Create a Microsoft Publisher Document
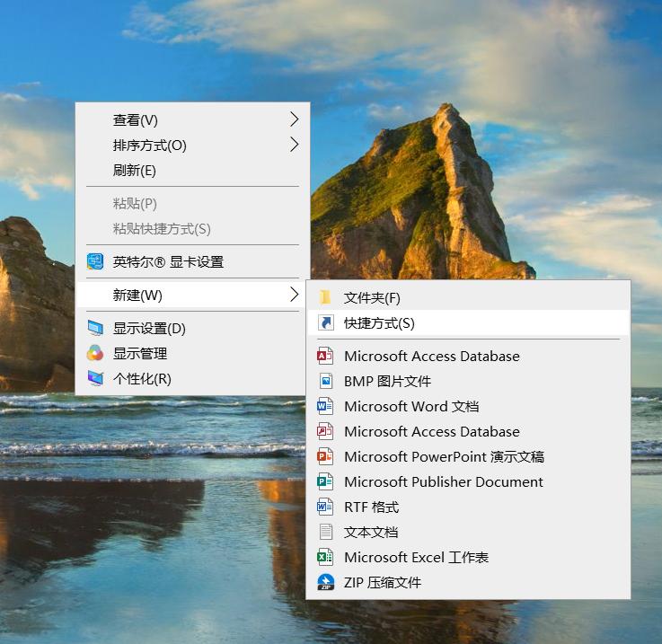 (468, 481)
